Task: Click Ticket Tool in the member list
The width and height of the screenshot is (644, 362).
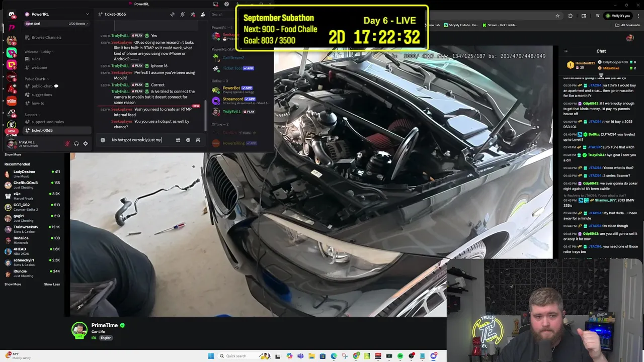Action: (240, 68)
